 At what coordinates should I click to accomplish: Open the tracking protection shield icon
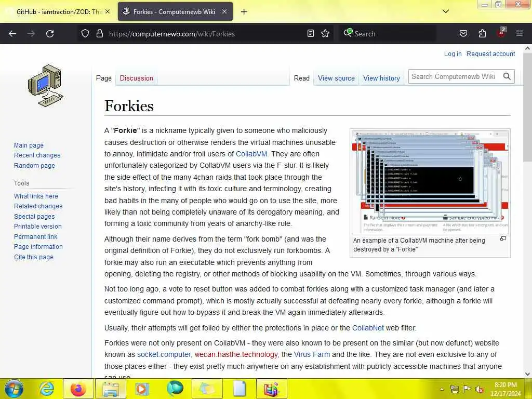click(85, 34)
